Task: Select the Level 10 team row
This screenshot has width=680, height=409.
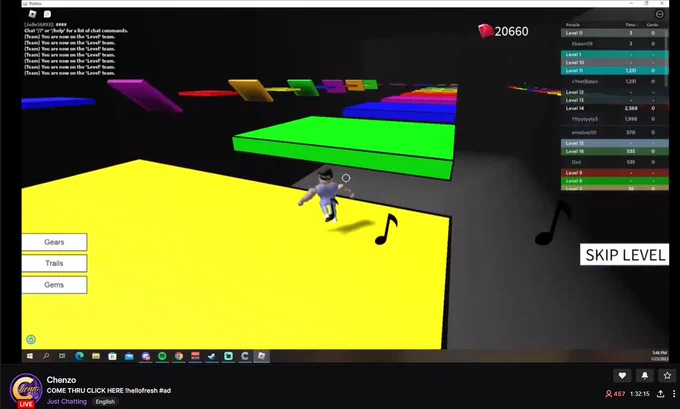Action: pos(615,62)
